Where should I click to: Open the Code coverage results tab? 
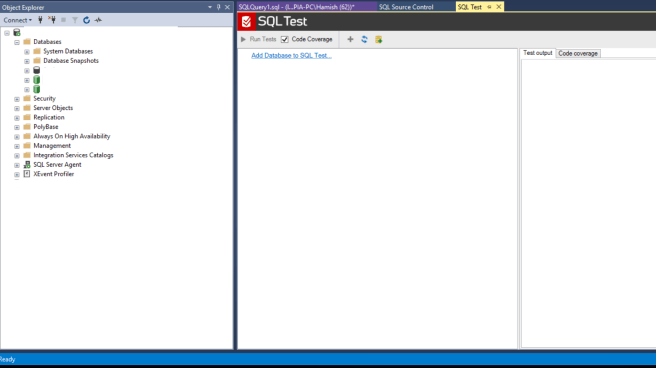point(578,54)
